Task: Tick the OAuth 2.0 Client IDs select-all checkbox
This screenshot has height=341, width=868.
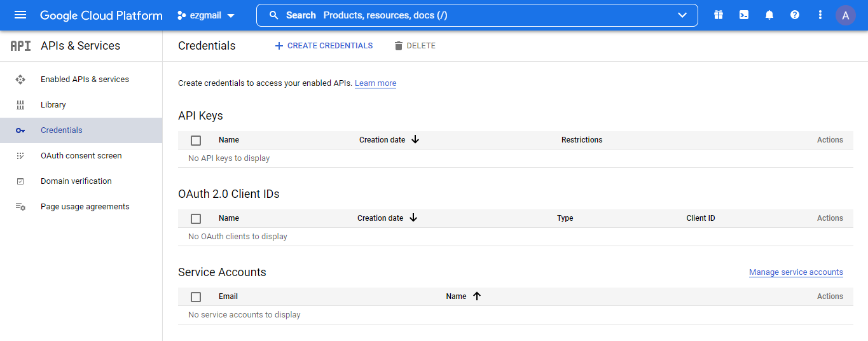Action: pyautogui.click(x=196, y=218)
